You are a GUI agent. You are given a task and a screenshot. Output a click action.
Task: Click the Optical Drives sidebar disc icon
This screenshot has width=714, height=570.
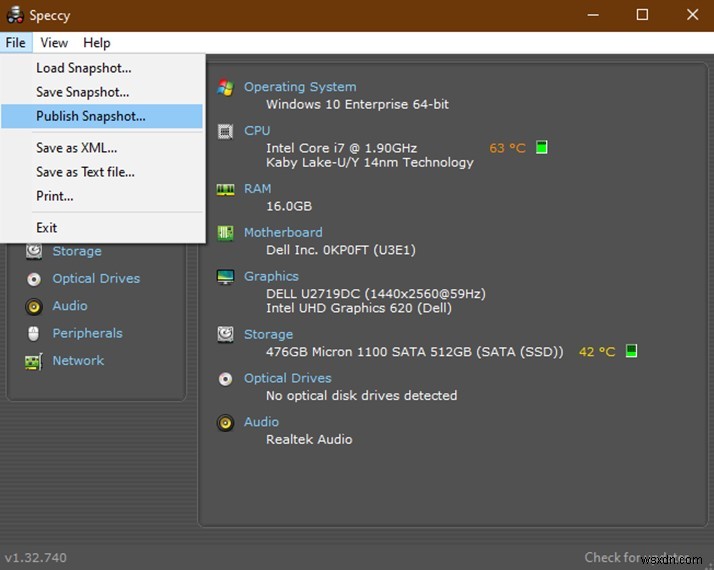(34, 279)
